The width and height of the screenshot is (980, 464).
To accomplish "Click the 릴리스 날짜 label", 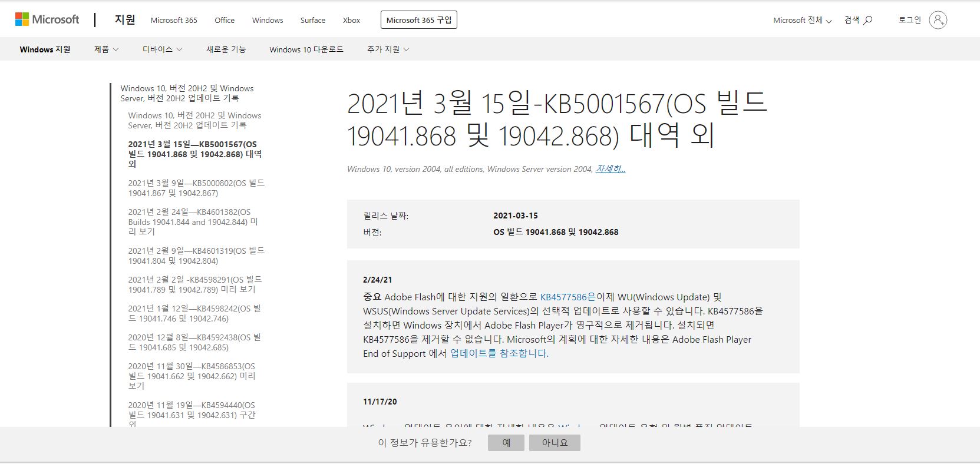I will point(386,216).
